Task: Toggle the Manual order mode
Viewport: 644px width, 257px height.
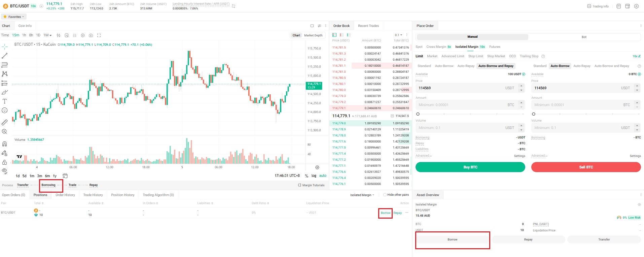Action: coord(472,37)
